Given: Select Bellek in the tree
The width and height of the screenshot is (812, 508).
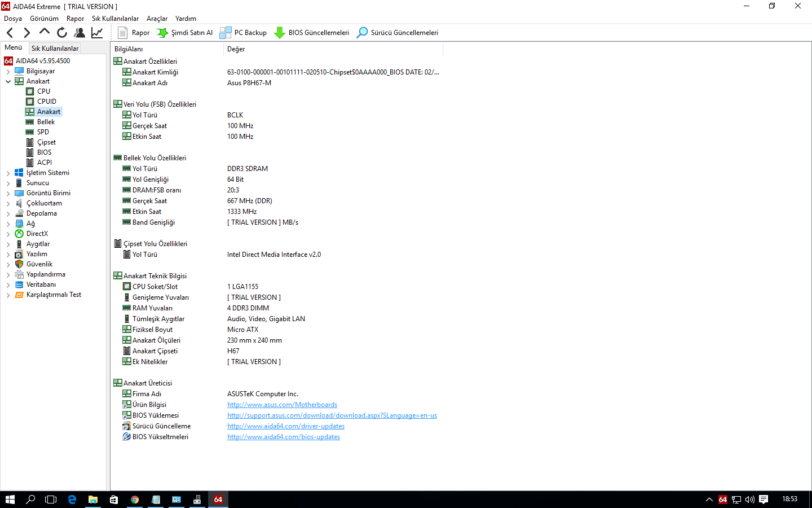Looking at the screenshot, I should click(46, 122).
